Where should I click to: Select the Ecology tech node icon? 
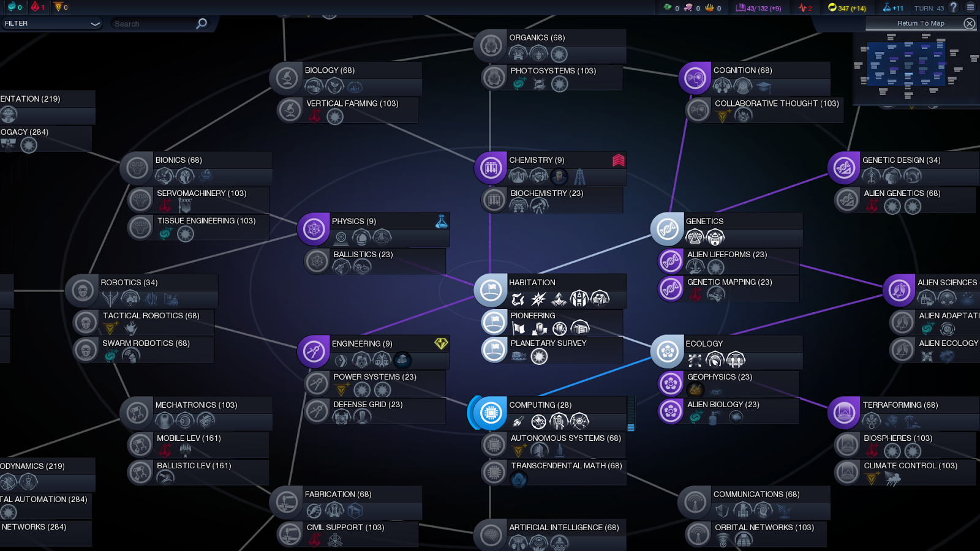[x=667, y=351]
